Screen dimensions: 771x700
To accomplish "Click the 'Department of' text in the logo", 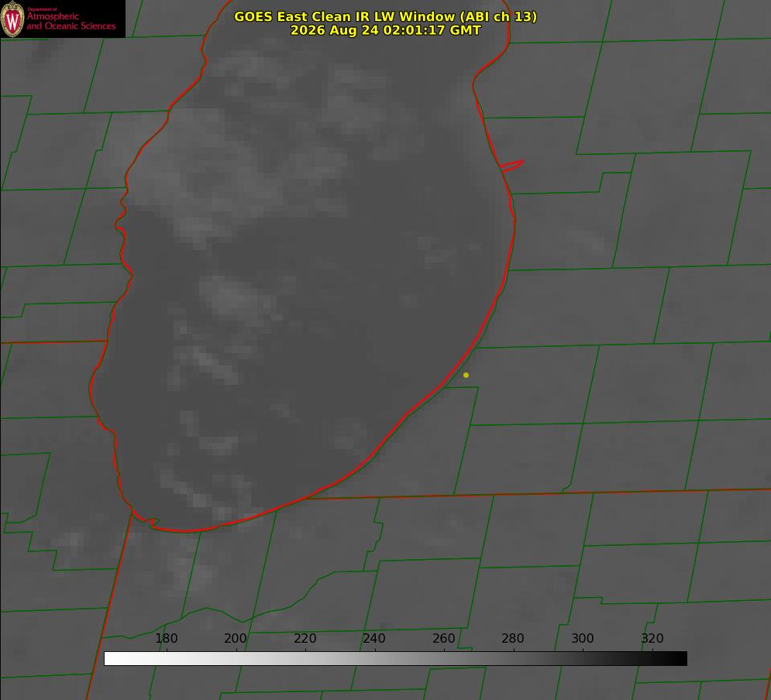I will (x=42, y=9).
